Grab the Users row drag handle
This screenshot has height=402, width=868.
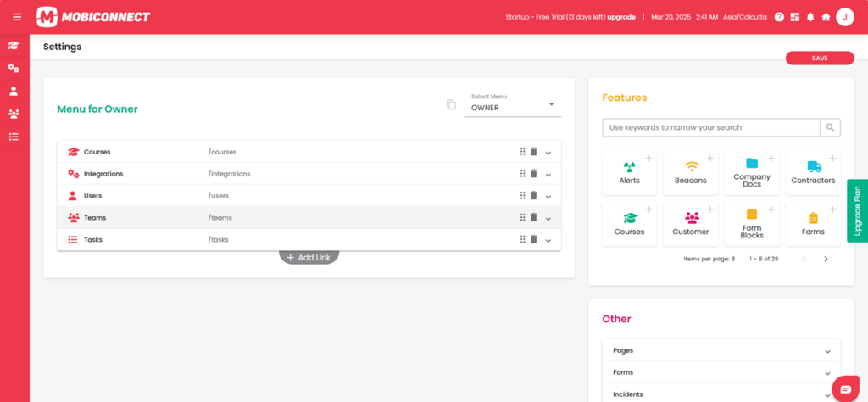click(522, 195)
